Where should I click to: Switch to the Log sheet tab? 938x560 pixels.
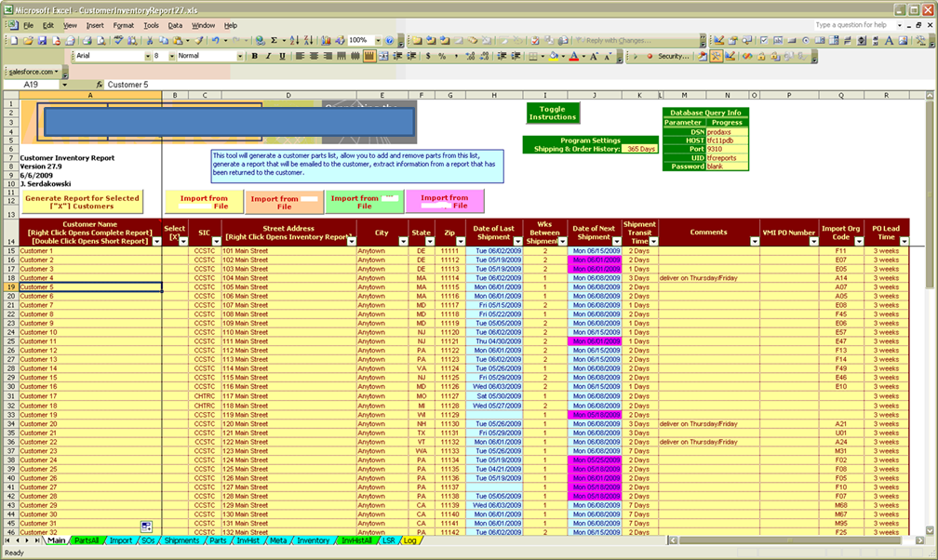(x=409, y=540)
